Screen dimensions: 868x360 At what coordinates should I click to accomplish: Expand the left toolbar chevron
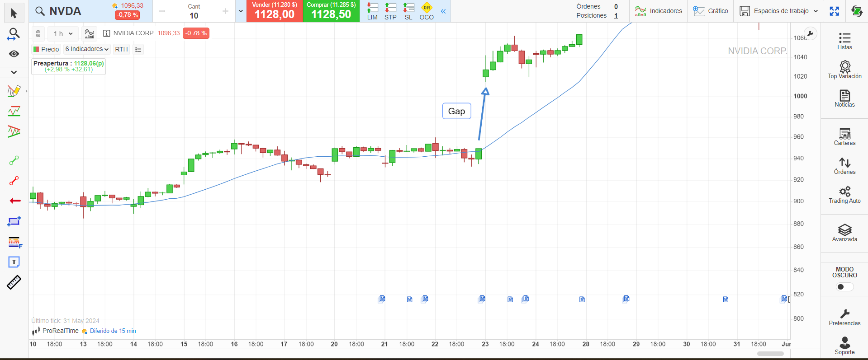point(14,72)
